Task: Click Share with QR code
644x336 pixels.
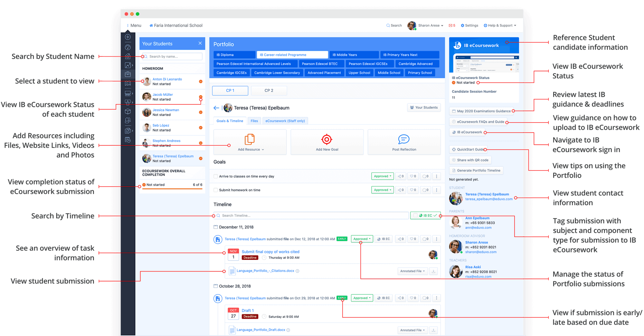Action: point(470,160)
